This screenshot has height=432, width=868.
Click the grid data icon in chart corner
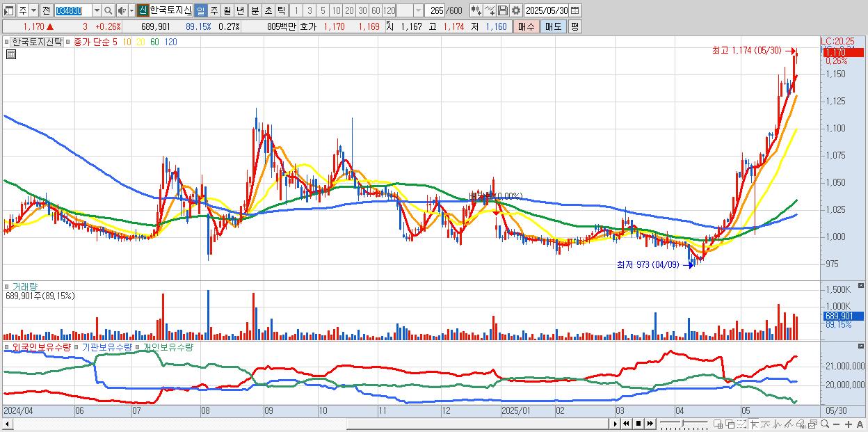[10, 53]
